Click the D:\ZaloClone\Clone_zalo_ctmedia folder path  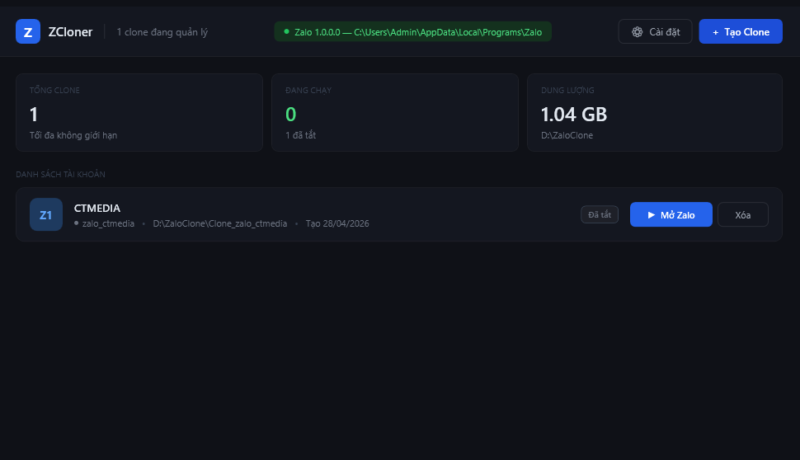220,224
